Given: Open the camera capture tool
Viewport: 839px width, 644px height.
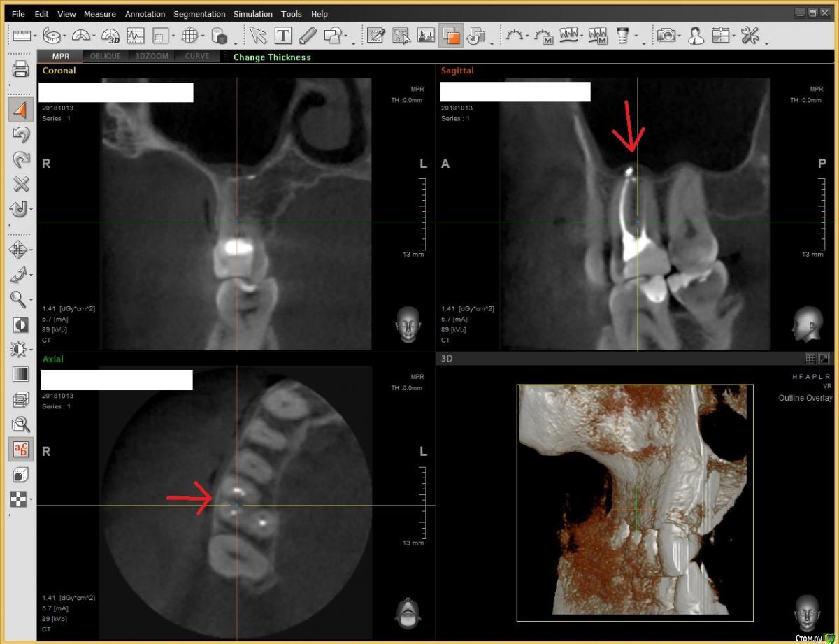Looking at the screenshot, I should click(666, 36).
